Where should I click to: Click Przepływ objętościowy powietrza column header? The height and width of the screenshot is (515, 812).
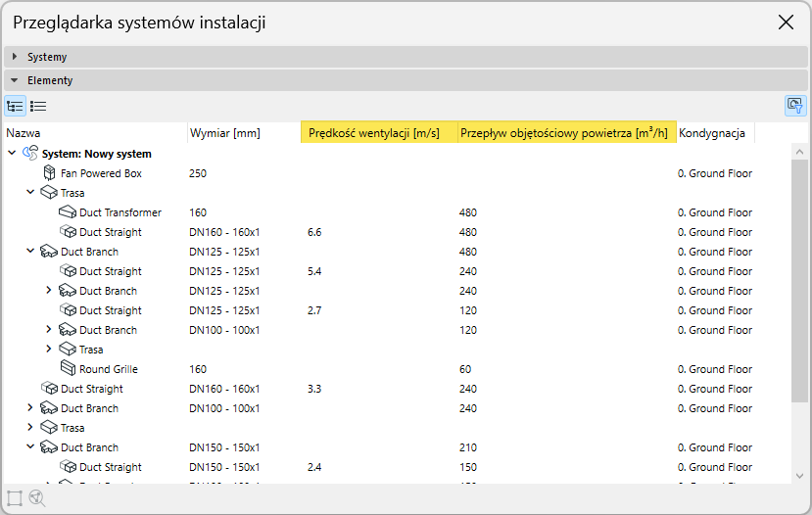point(567,133)
